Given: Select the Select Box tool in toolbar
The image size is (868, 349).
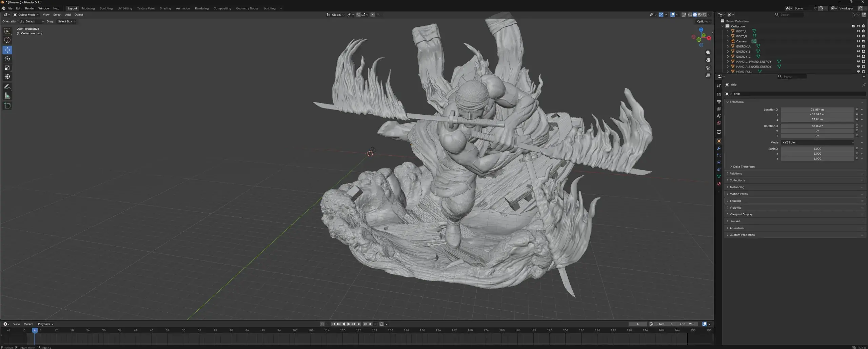Looking at the screenshot, I should [x=7, y=31].
